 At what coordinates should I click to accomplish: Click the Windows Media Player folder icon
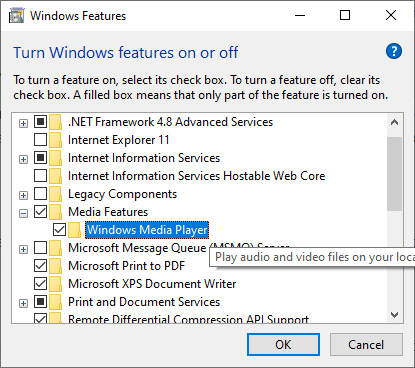[x=75, y=230]
